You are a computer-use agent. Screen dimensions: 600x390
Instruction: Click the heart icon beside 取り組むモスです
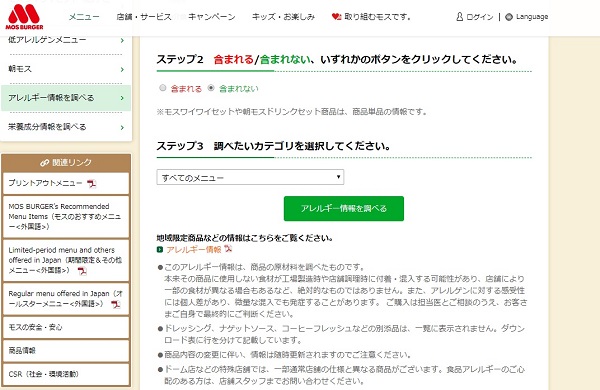pos(336,17)
